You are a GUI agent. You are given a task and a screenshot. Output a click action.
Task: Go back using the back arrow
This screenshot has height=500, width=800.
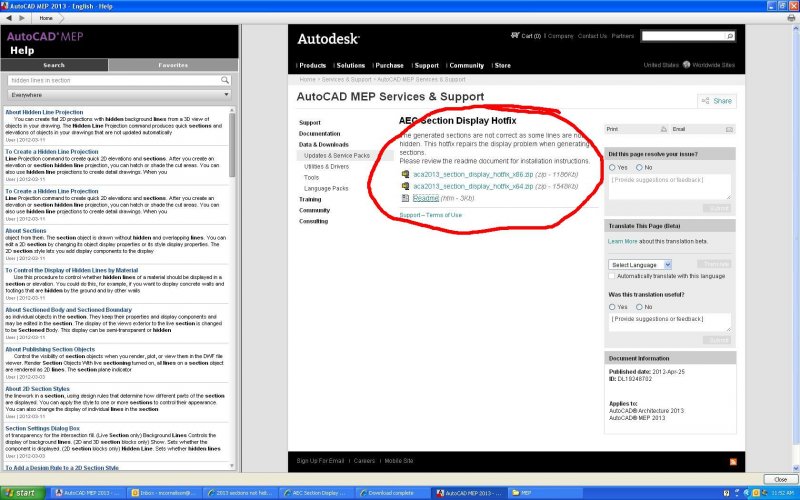click(9, 18)
